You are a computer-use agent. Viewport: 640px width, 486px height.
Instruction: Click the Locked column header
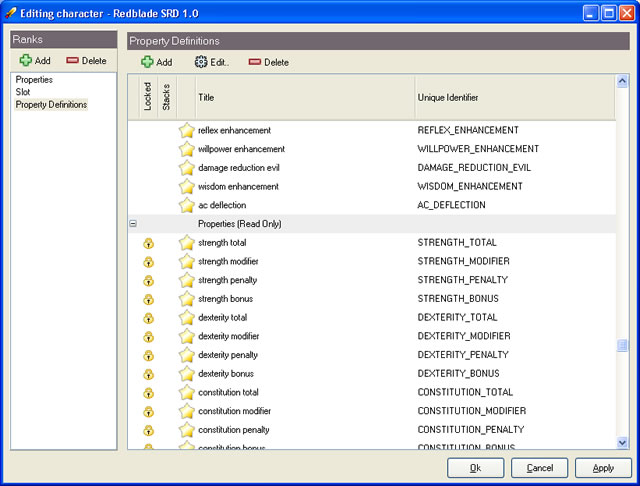coord(148,97)
